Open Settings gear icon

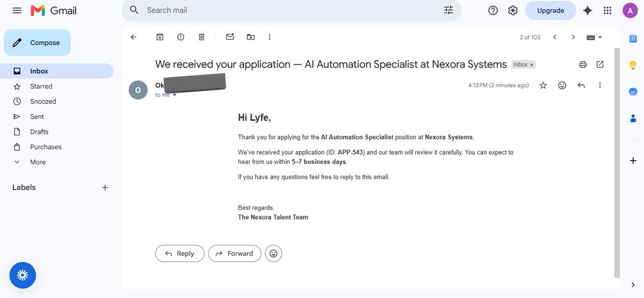[x=513, y=10]
